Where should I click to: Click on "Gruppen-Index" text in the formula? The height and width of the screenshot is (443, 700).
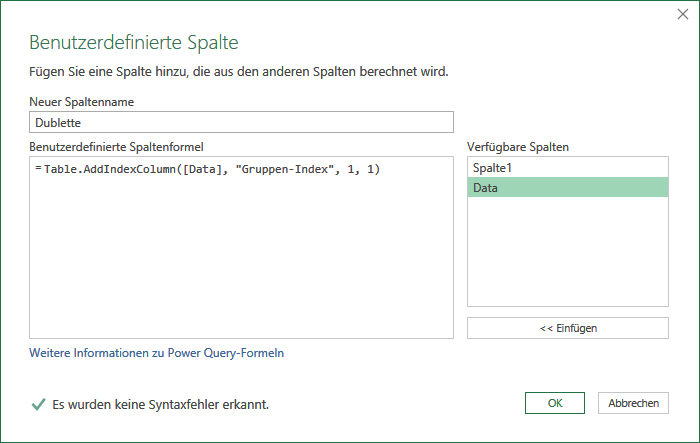coord(284,169)
